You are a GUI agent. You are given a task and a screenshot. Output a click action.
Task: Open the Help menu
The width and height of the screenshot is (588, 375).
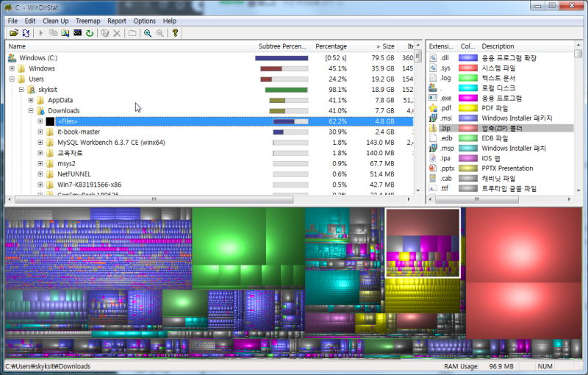[170, 21]
